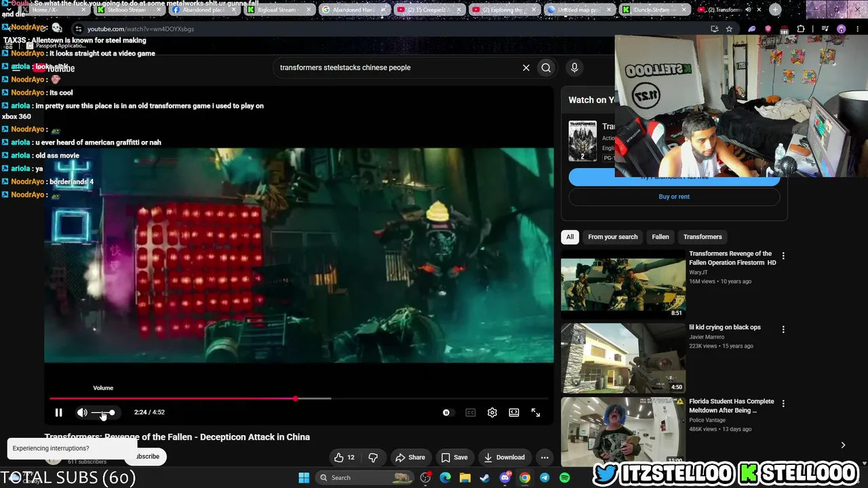Image resolution: width=868 pixels, height=488 pixels.
Task: Open Google Chrome from the taskbar
Action: (x=525, y=478)
